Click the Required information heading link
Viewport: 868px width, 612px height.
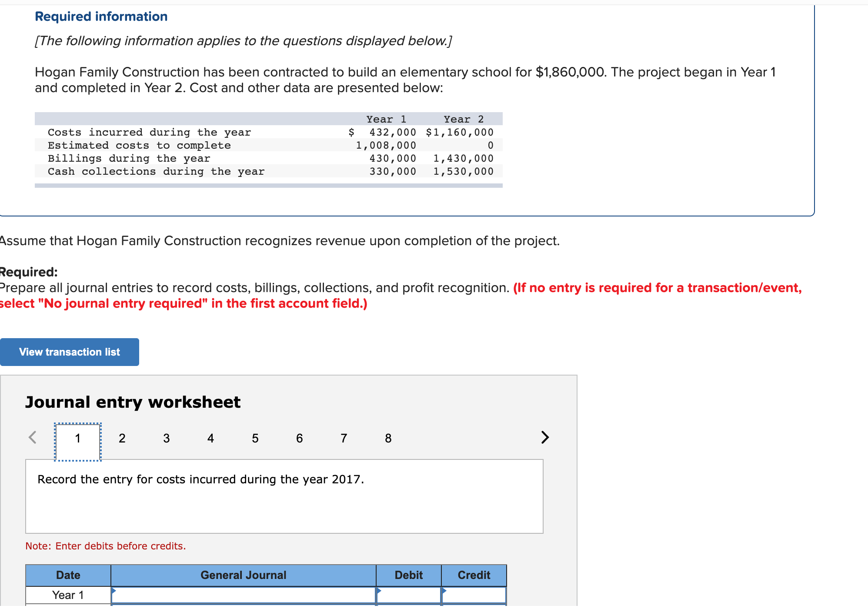[101, 16]
